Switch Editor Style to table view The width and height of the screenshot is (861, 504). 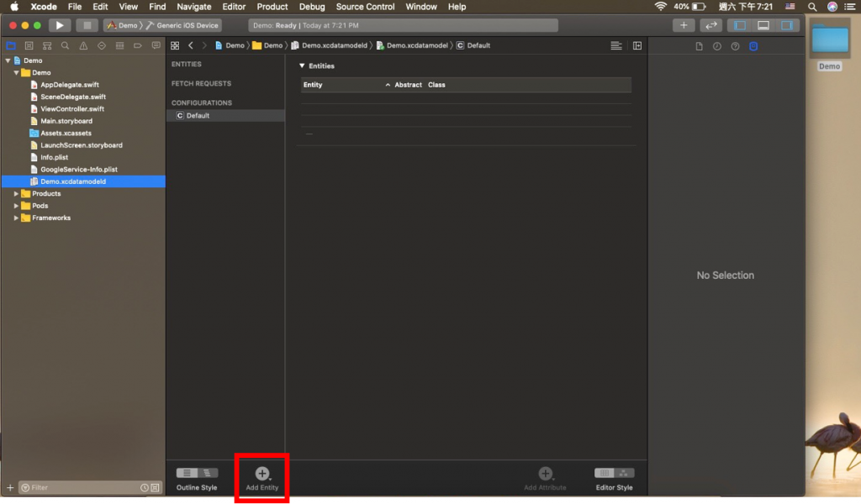604,473
